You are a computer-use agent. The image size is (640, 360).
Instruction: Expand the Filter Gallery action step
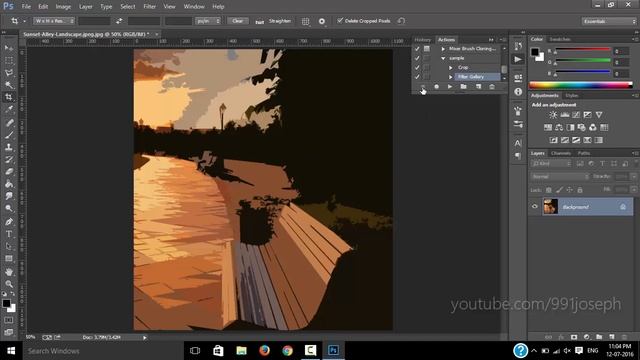[451, 77]
